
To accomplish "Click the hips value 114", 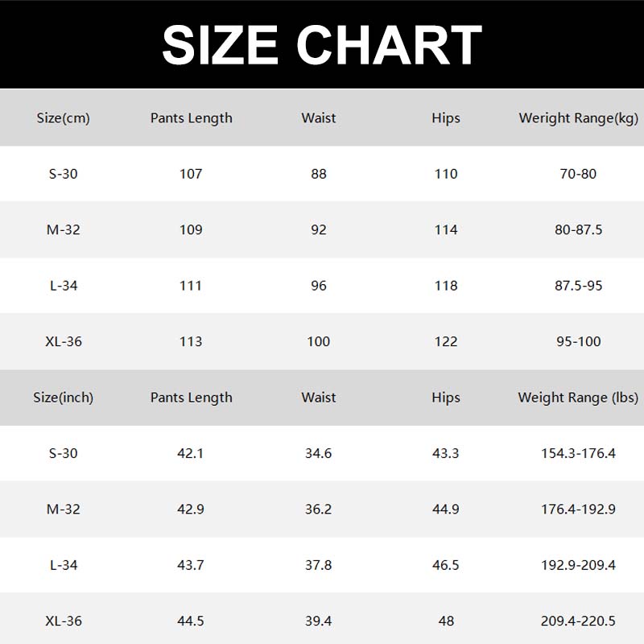I will (x=445, y=230).
